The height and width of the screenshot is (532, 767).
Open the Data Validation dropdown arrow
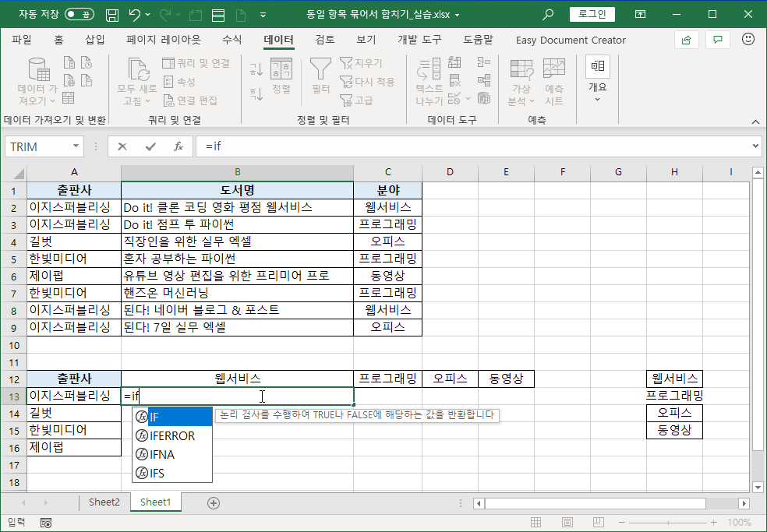coord(468,99)
